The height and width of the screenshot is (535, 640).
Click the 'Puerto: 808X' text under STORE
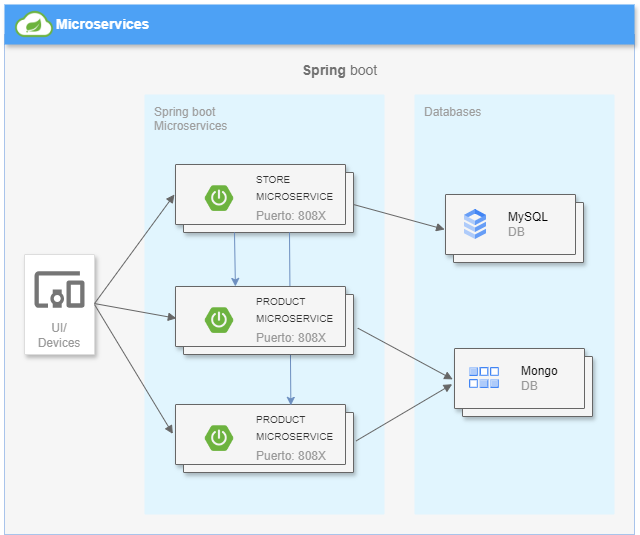click(x=291, y=215)
